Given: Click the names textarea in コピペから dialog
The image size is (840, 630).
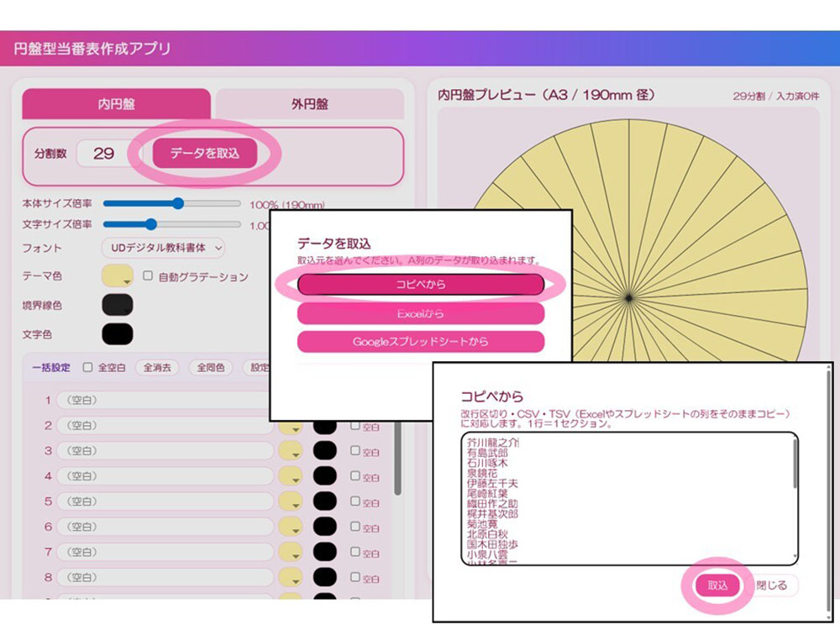Looking at the screenshot, I should coord(629,498).
